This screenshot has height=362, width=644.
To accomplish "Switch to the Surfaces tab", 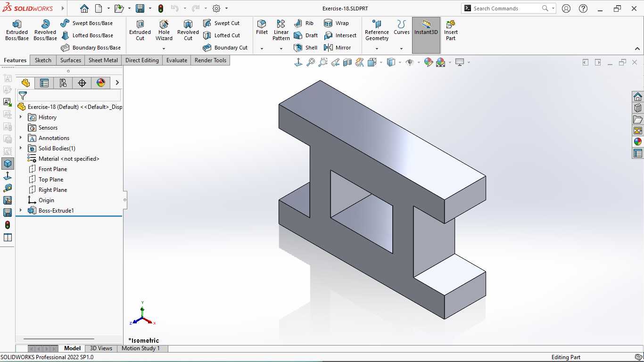I will click(x=71, y=60).
